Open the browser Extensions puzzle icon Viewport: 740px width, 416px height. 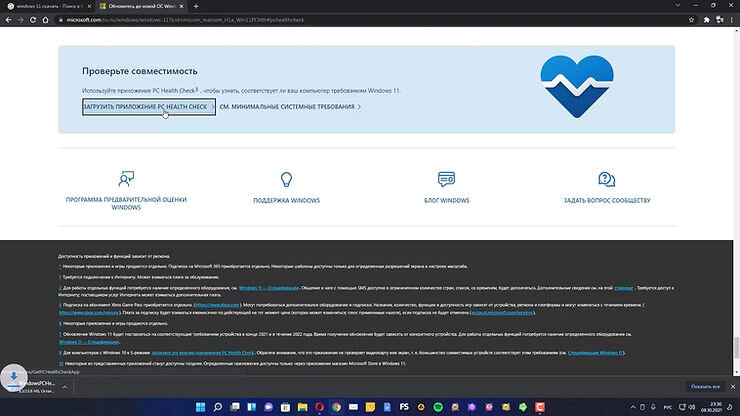click(706, 20)
